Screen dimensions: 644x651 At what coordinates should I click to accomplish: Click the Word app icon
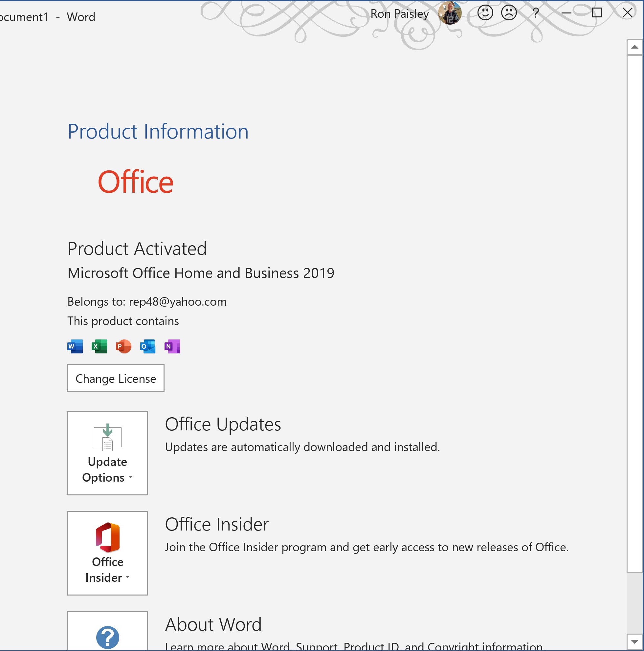click(x=75, y=346)
